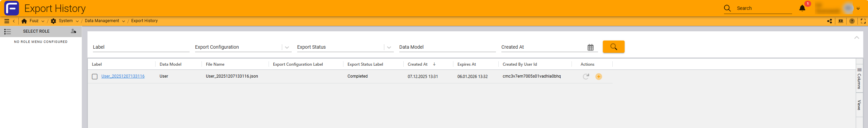Click the role list menu icon

[7, 32]
